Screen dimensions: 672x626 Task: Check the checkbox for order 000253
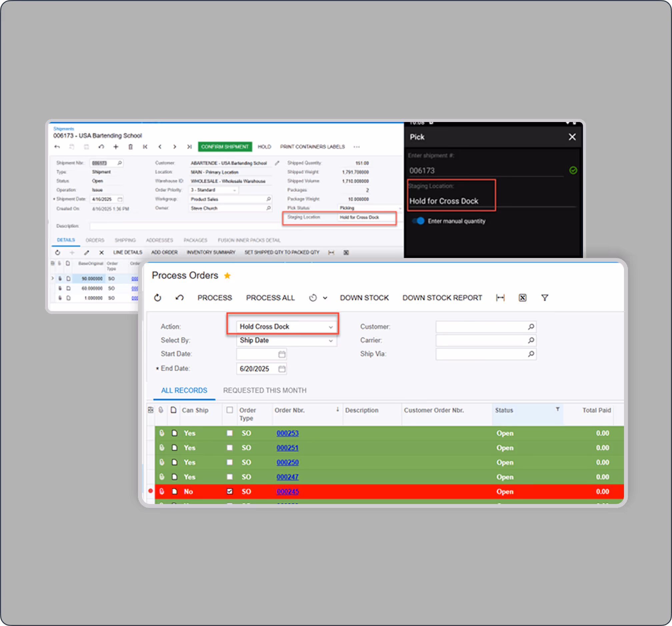coord(230,433)
